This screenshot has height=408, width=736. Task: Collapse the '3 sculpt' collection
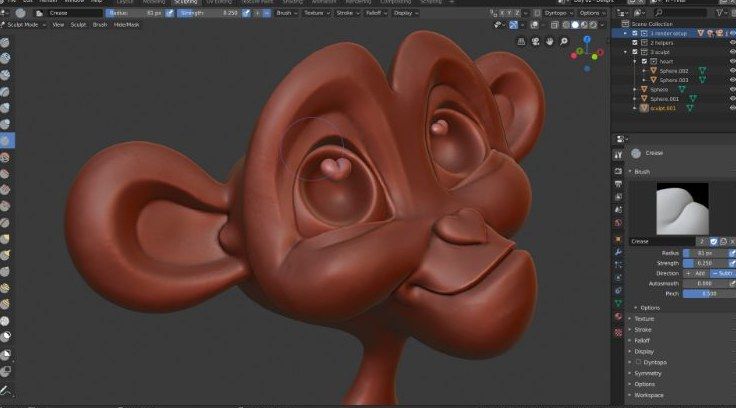point(625,52)
